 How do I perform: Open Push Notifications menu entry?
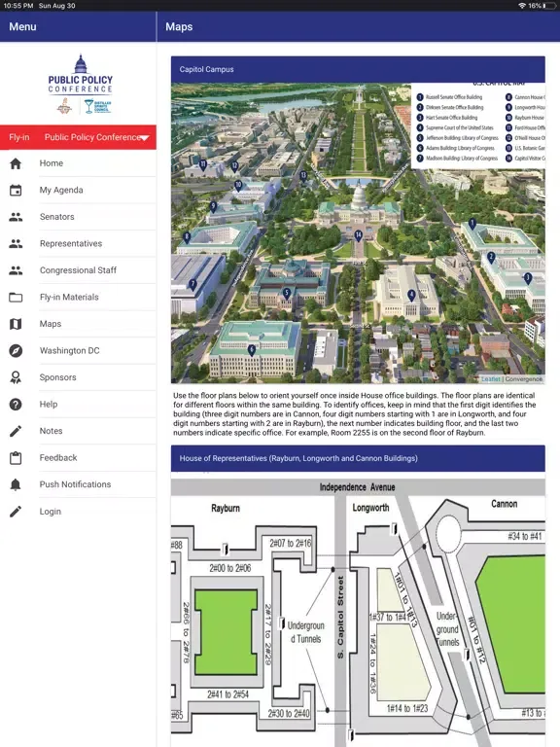78,484
